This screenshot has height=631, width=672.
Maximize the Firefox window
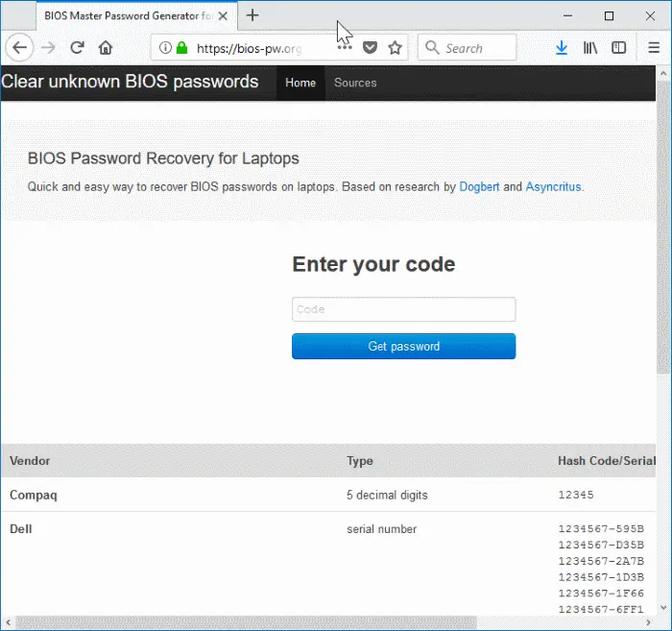609,16
